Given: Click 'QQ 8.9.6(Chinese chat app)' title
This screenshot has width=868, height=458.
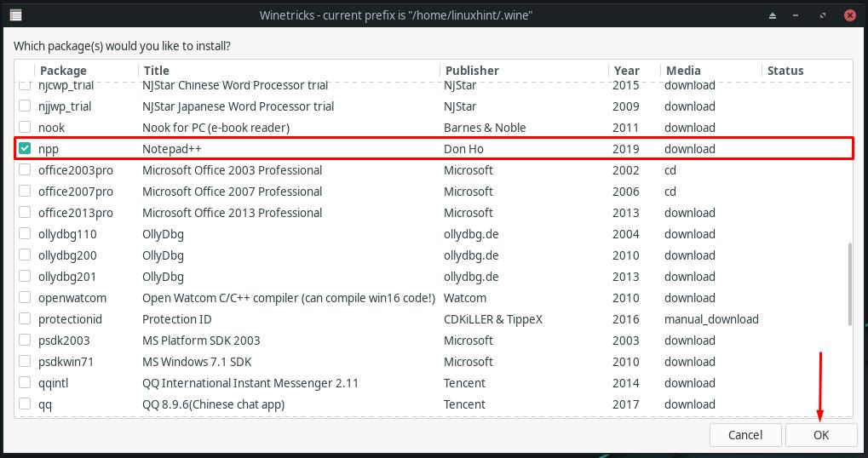Looking at the screenshot, I should (x=213, y=404).
